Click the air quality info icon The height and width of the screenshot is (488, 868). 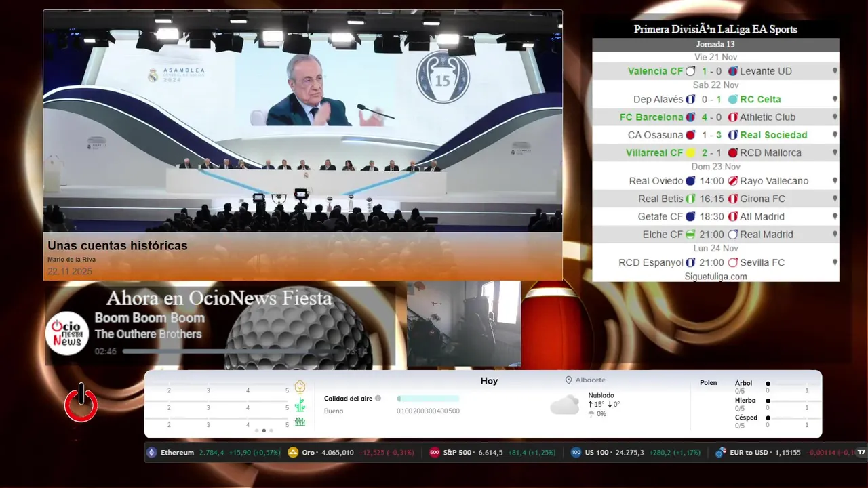point(378,399)
